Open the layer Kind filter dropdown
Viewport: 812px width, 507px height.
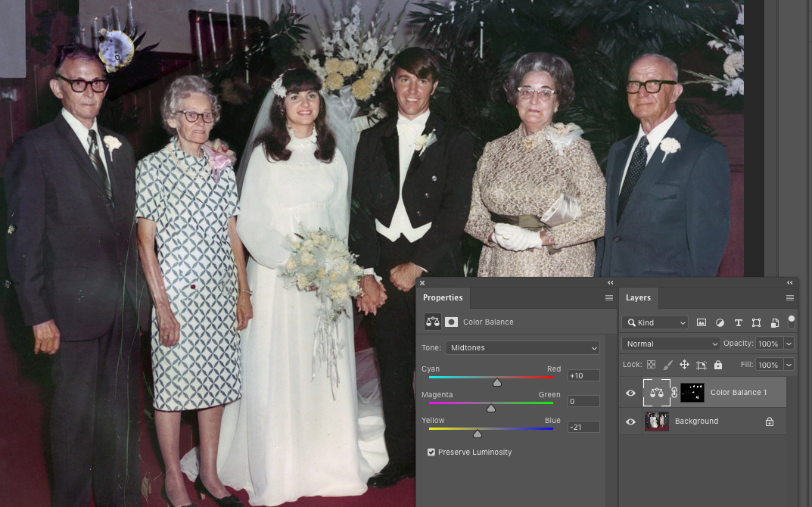point(655,322)
